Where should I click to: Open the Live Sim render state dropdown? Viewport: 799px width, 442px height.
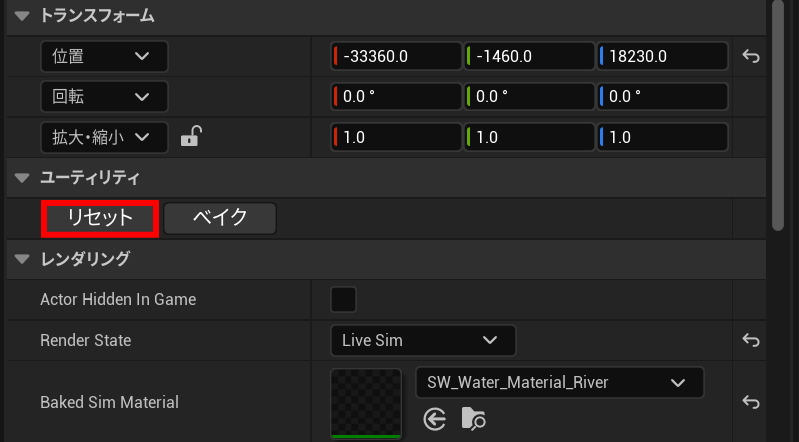[x=422, y=340]
